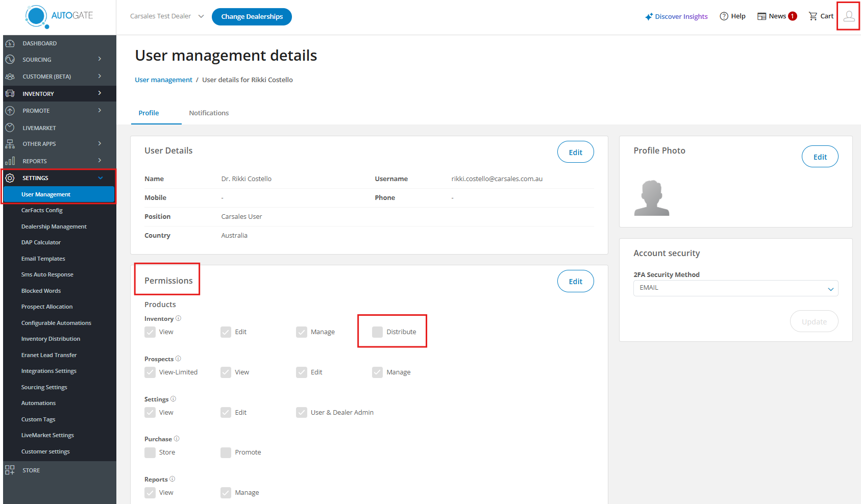Viewport: 861px width, 504px height.
Task: Toggle the Prospects View-Limited checkbox
Action: click(150, 372)
